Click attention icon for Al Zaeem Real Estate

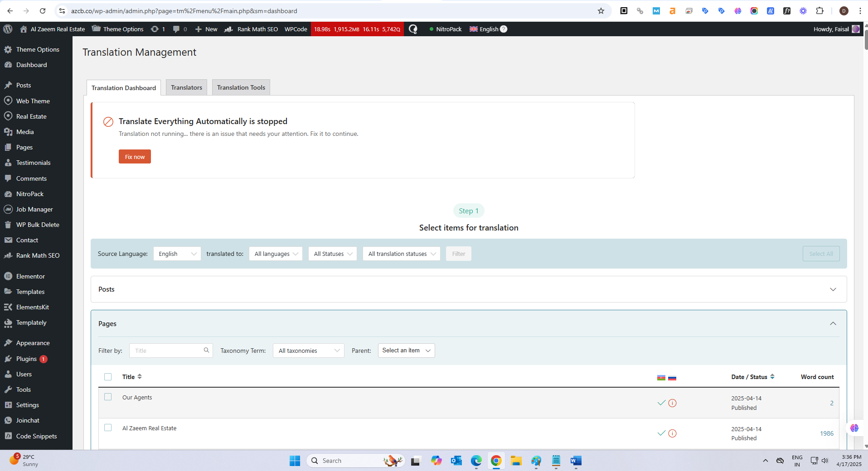point(673,433)
